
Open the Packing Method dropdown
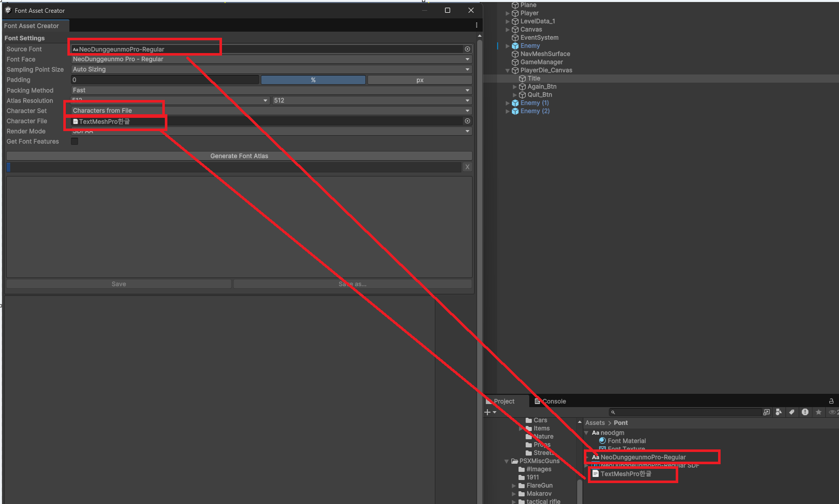click(x=272, y=90)
